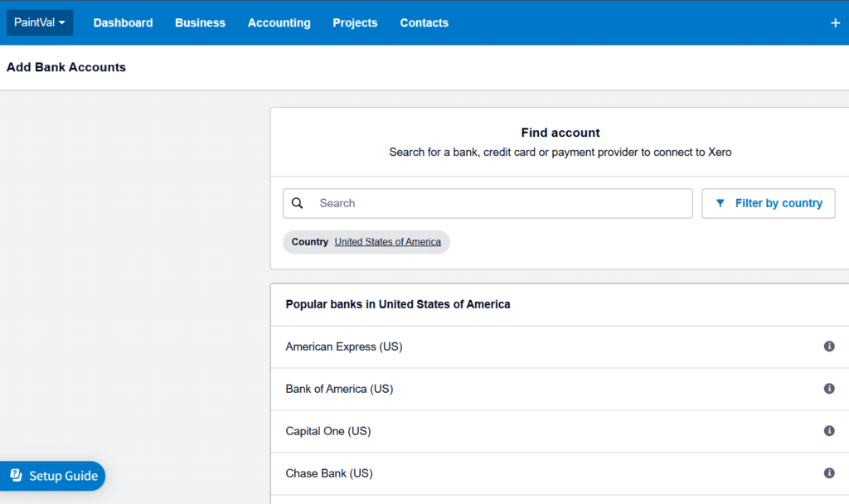The height and width of the screenshot is (504, 849).
Task: Open the PaintVal organization dropdown
Action: point(39,22)
